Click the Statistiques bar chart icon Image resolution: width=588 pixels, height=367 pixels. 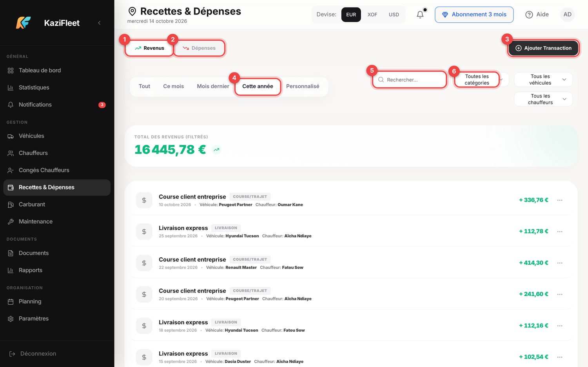tap(11, 87)
